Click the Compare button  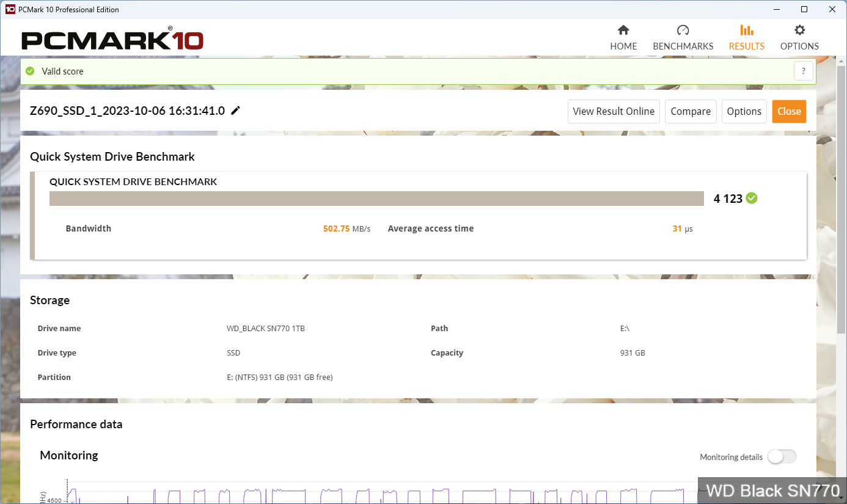(691, 111)
